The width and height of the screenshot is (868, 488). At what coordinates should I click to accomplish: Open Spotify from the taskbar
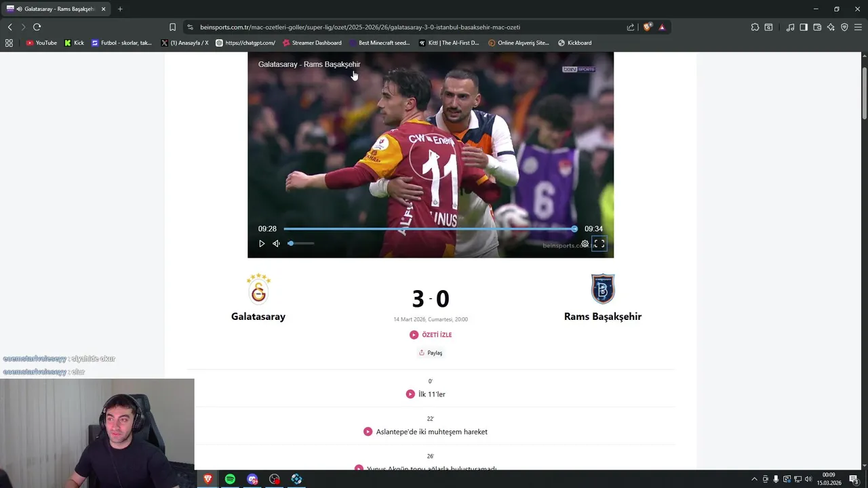click(230, 479)
